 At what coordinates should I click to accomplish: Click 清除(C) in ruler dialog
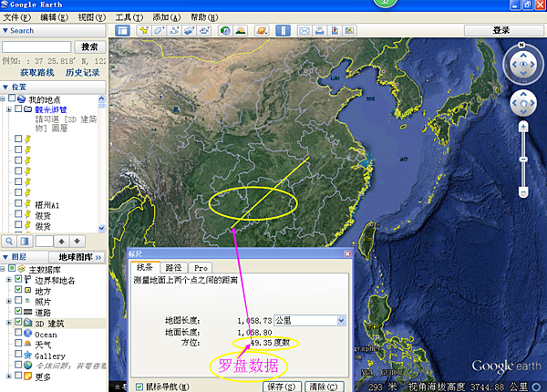[x=324, y=387]
